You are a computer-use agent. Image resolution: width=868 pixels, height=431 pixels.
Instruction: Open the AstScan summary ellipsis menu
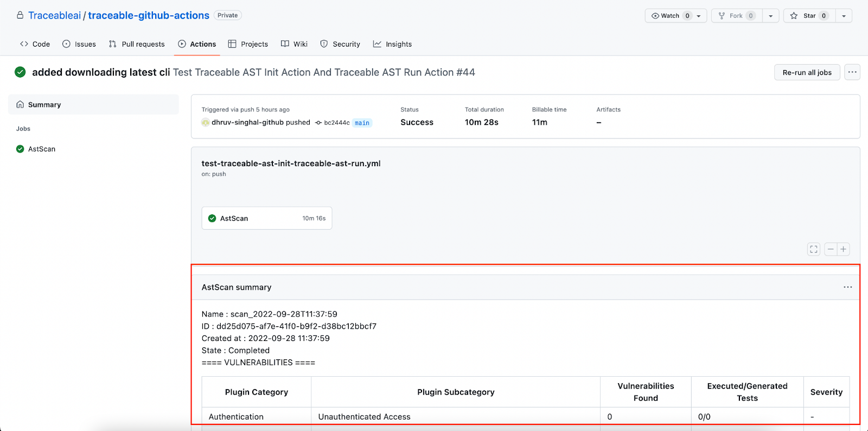(848, 287)
